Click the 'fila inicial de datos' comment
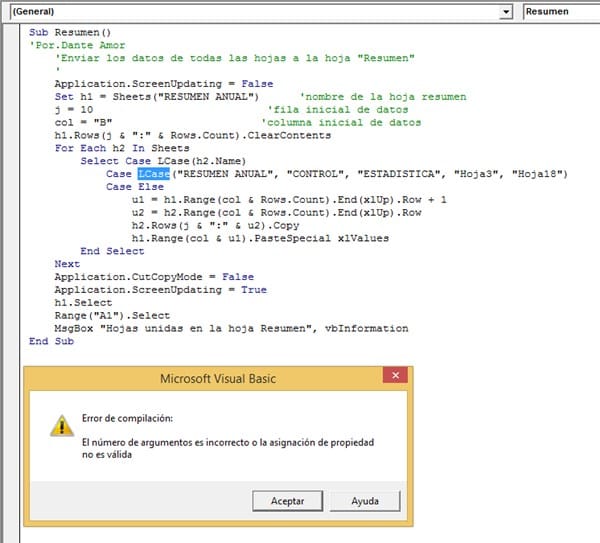This screenshot has height=543, width=600. tap(338, 110)
